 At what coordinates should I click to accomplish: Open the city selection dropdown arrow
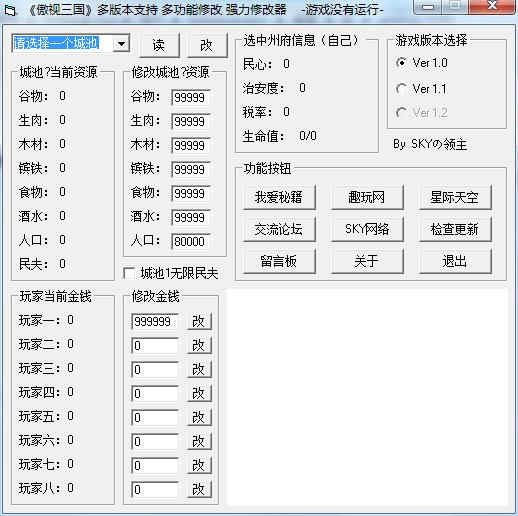(121, 44)
